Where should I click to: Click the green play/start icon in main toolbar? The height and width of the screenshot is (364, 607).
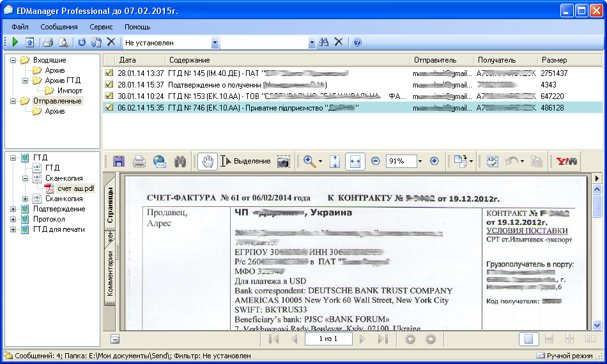15,42
